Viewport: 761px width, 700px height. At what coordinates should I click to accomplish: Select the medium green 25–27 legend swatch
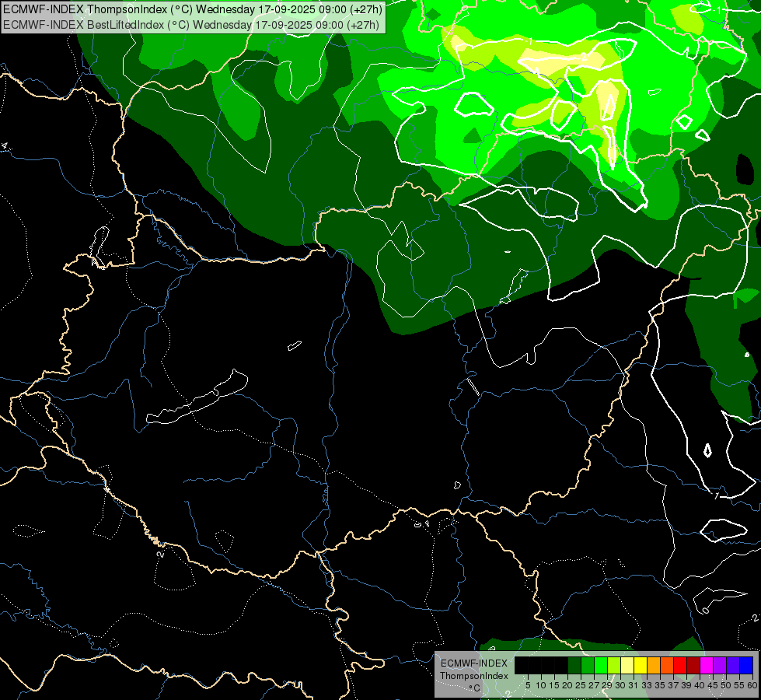point(588,665)
